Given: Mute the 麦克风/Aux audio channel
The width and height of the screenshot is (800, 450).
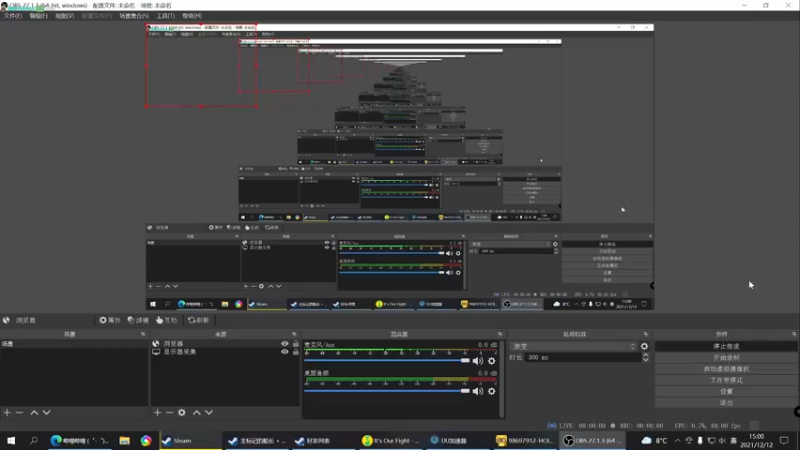Looking at the screenshot, I should (x=478, y=361).
